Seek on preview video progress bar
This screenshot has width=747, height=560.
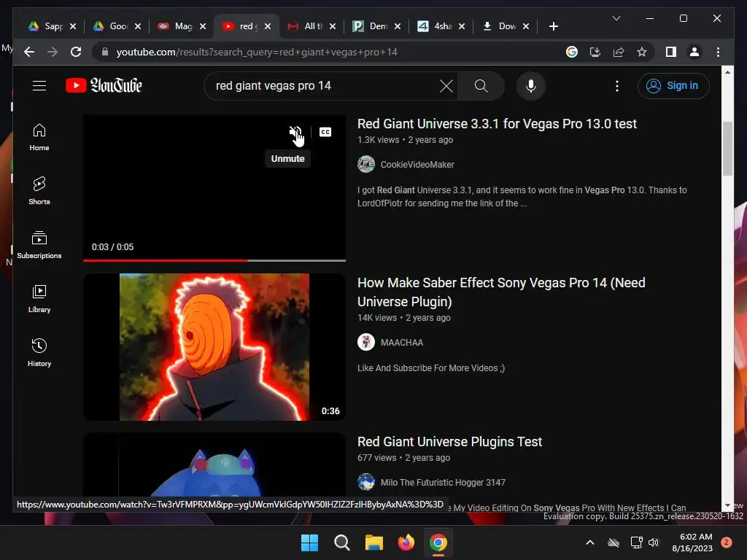[214, 260]
